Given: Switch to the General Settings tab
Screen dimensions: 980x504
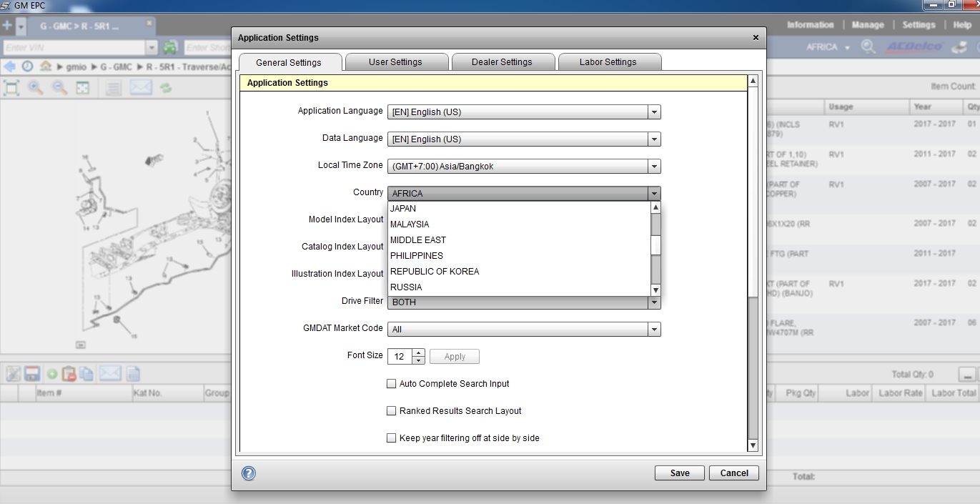Looking at the screenshot, I should click(289, 62).
